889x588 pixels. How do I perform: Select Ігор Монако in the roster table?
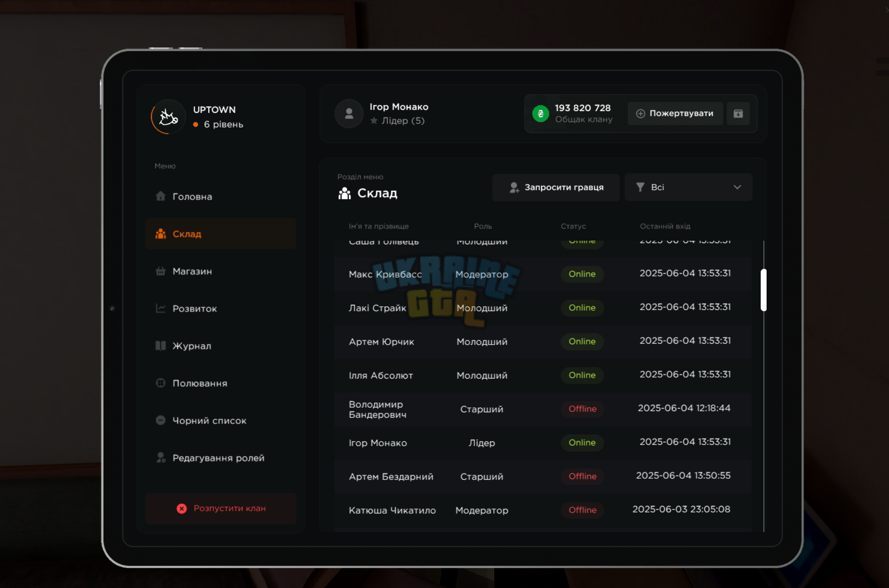[x=543, y=443]
